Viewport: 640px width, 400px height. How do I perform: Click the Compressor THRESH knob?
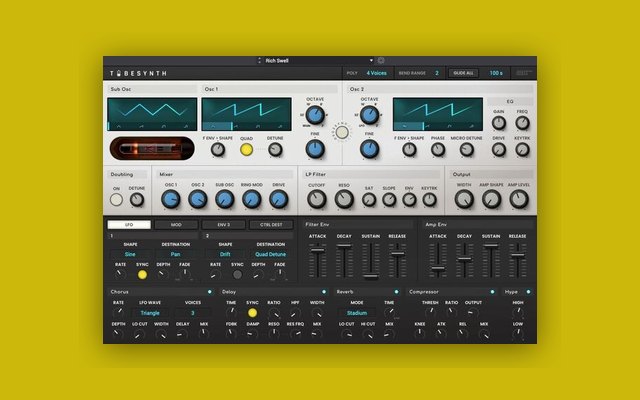430,313
